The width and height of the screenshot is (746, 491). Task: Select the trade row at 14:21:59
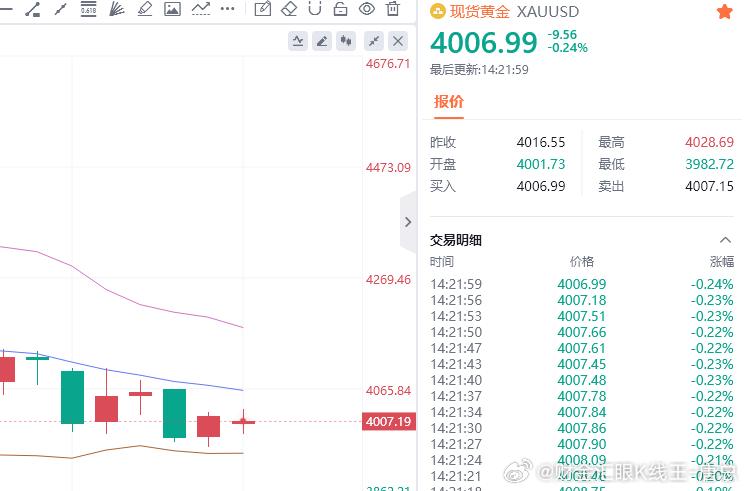[581, 284]
